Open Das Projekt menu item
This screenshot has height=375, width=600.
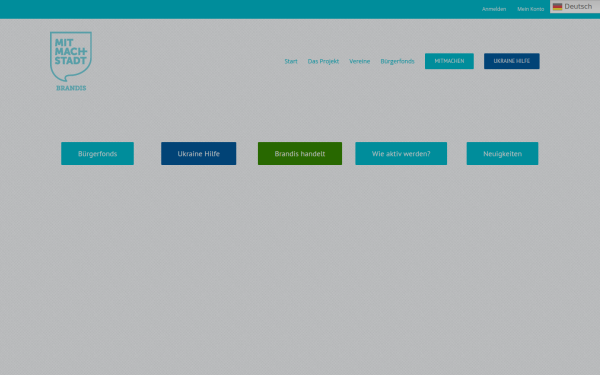click(x=323, y=61)
